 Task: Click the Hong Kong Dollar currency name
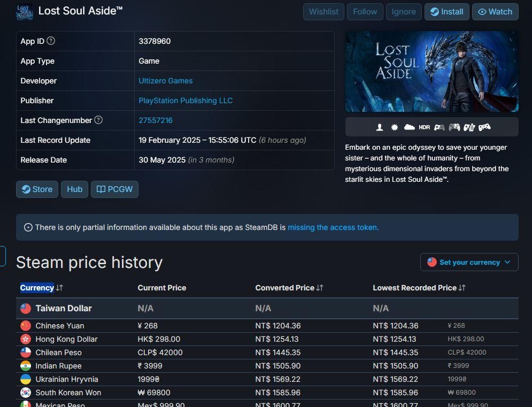click(66, 339)
